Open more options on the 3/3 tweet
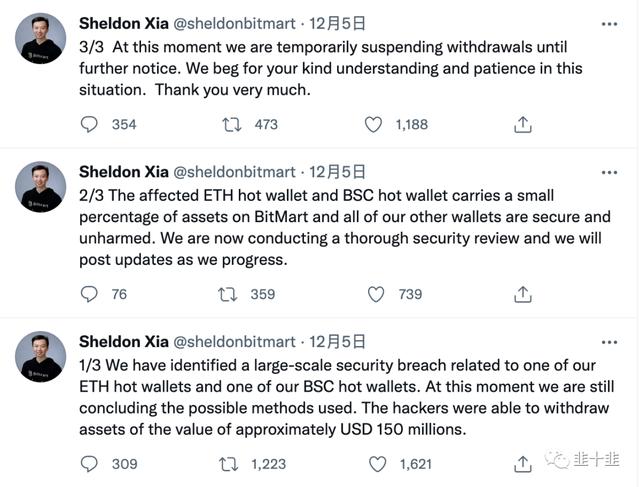Screen dimensions: 640x487 point(609,22)
